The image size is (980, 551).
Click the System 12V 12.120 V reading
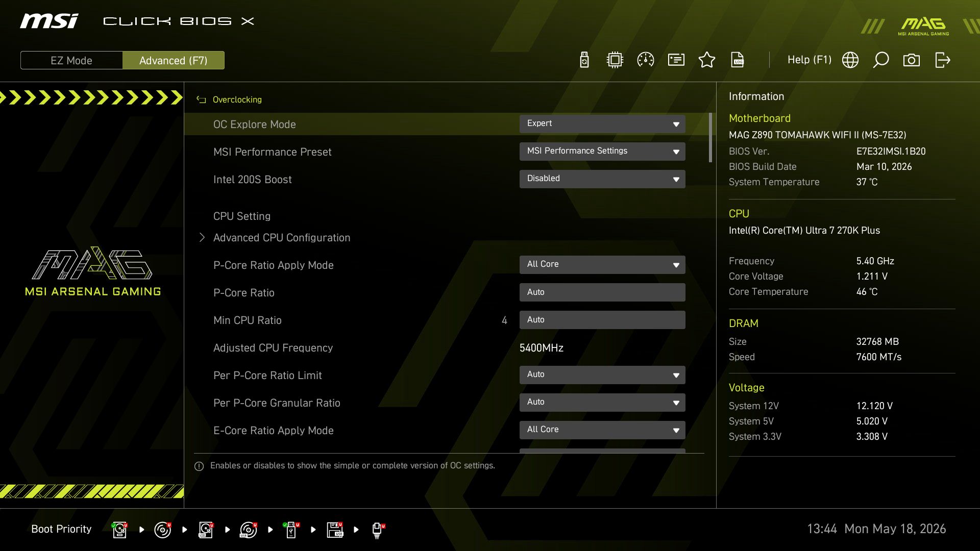(874, 406)
